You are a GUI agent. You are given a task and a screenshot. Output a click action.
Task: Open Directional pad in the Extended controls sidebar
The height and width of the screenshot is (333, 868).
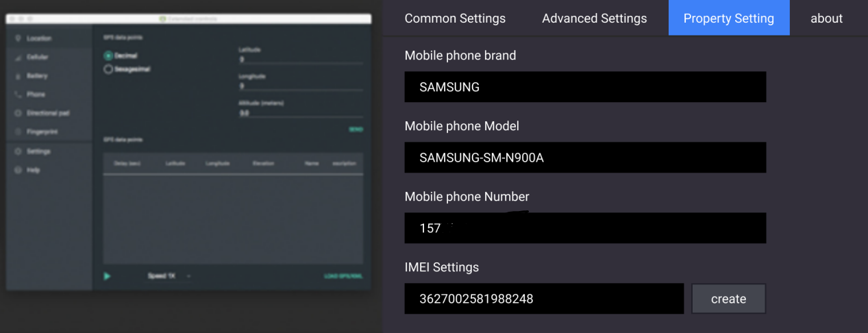coord(48,113)
